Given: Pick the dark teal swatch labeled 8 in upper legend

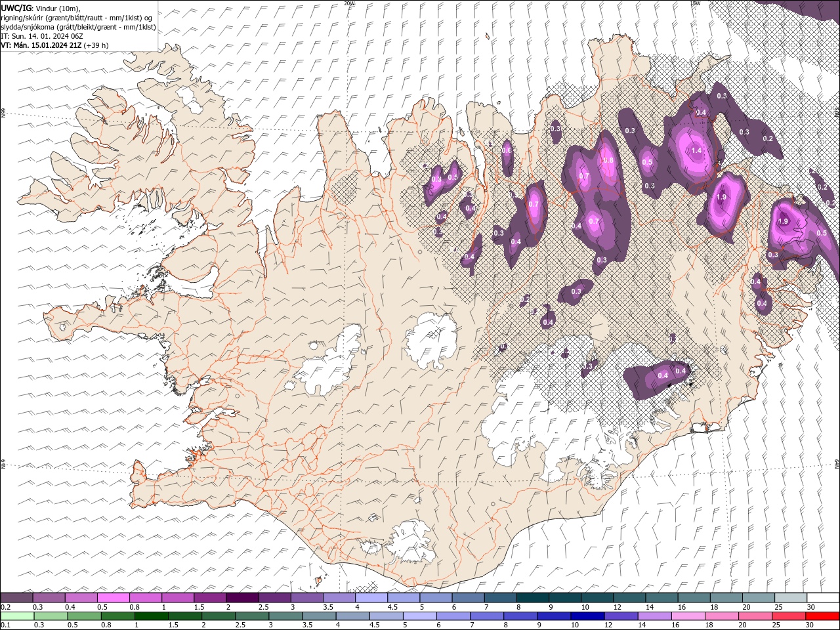Looking at the screenshot, I should [533, 598].
